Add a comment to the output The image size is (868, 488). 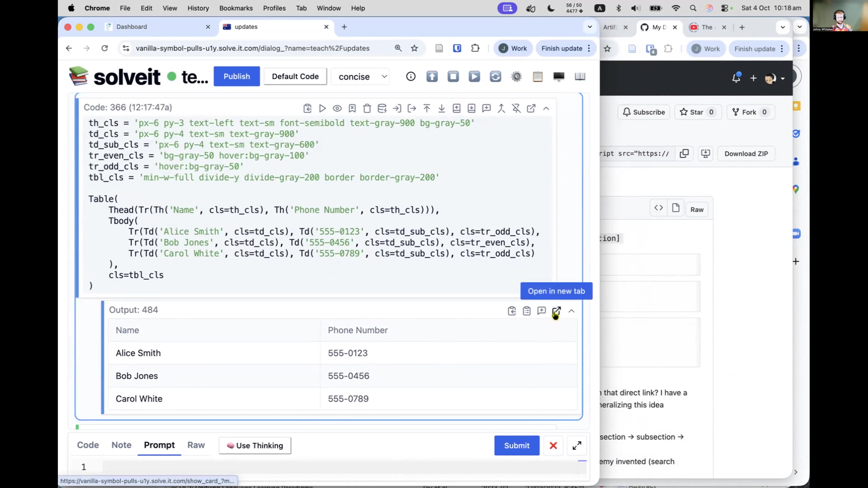coord(542,311)
